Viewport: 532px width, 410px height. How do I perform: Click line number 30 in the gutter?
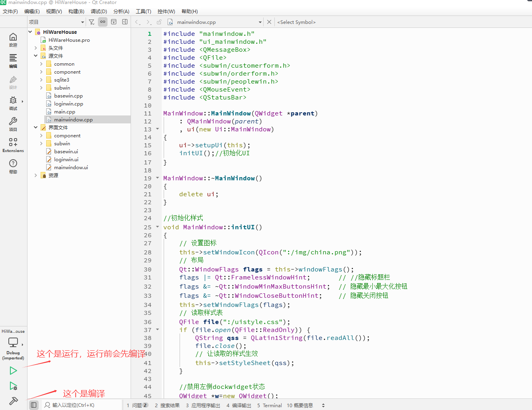148,269
